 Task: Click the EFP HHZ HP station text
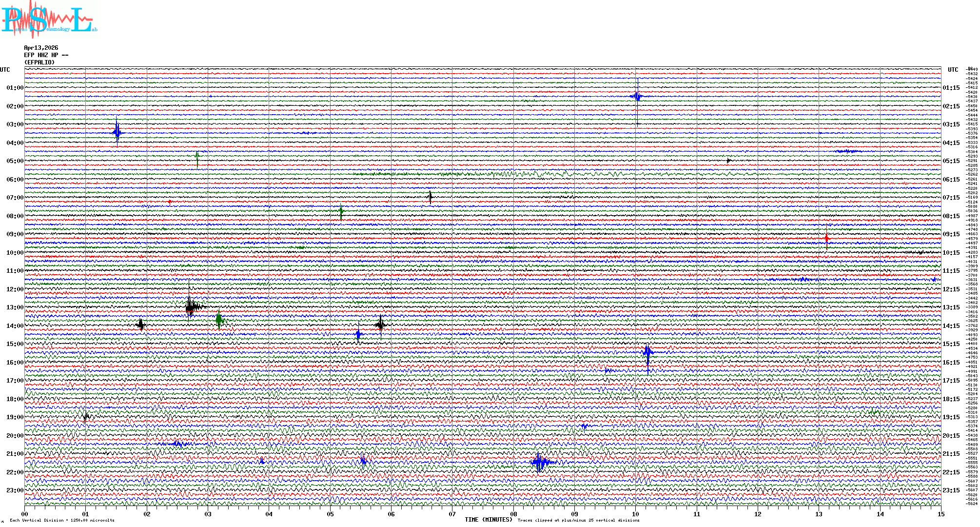click(46, 55)
